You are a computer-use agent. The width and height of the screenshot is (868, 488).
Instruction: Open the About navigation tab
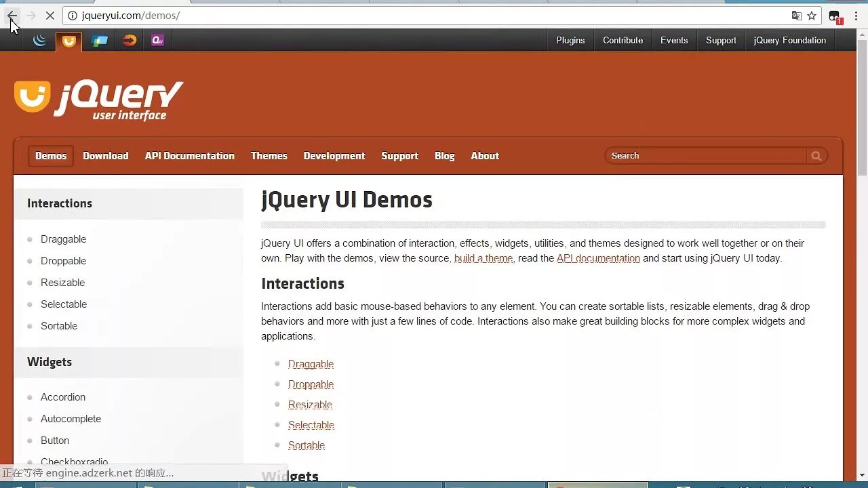tap(485, 156)
